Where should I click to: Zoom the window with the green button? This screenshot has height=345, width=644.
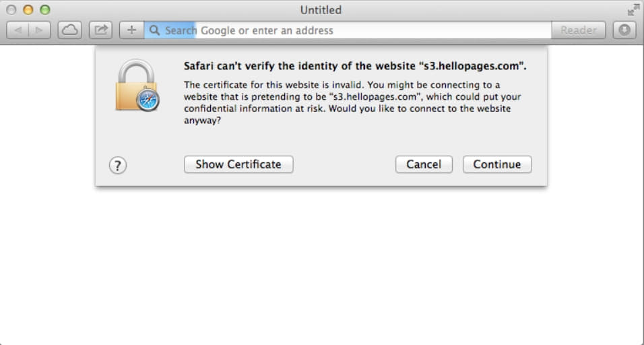pyautogui.click(x=45, y=10)
